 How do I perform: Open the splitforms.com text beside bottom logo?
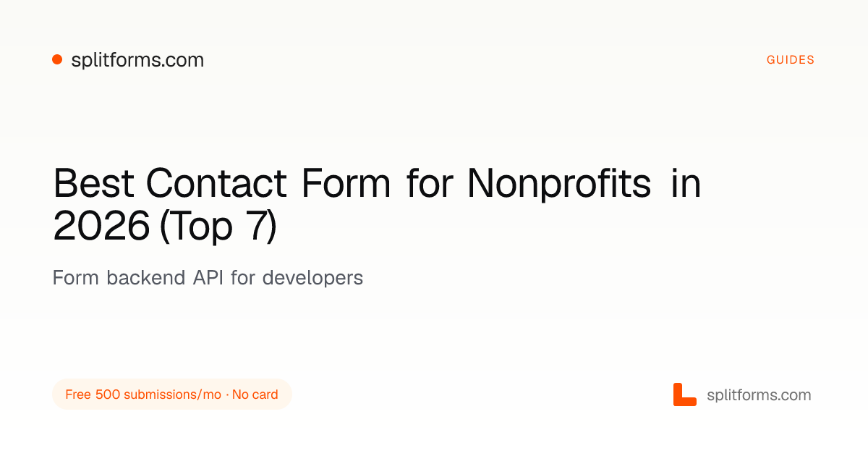759,395
